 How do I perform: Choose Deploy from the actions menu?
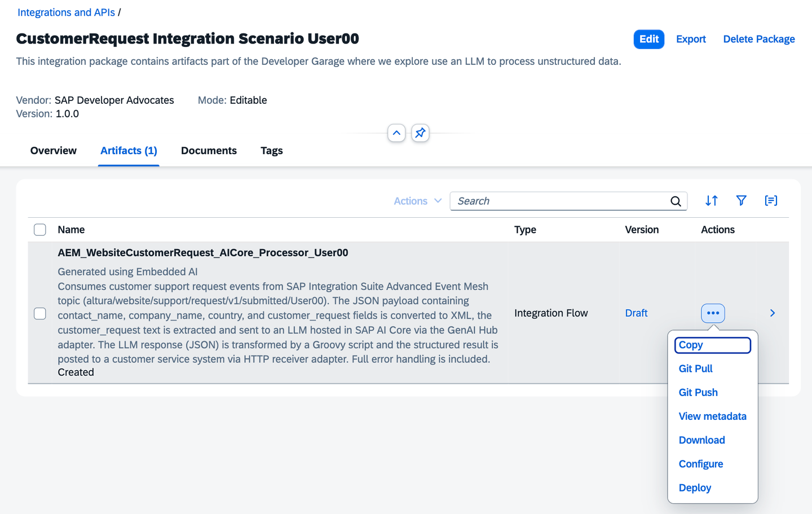pyautogui.click(x=695, y=488)
